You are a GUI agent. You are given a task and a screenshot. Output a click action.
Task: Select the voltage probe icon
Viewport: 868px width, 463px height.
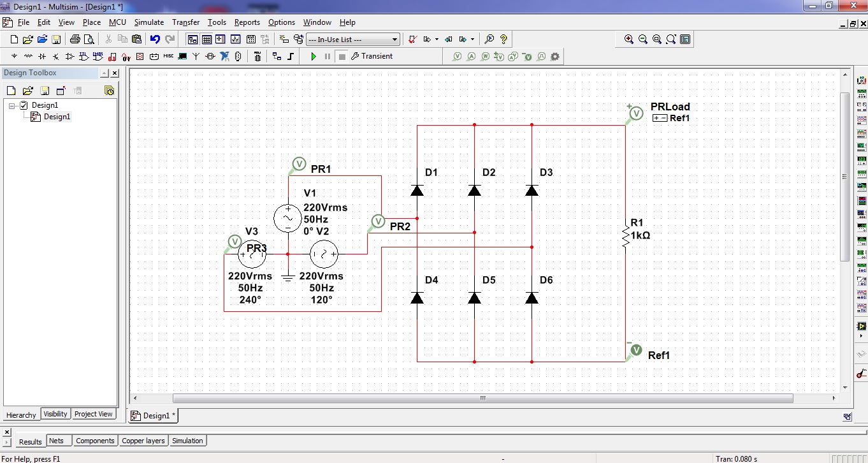458,56
